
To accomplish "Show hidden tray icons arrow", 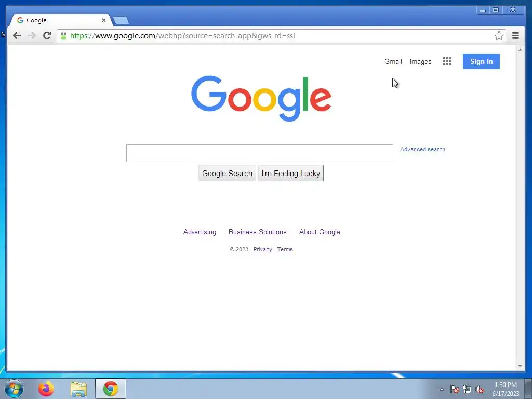I will [x=442, y=389].
